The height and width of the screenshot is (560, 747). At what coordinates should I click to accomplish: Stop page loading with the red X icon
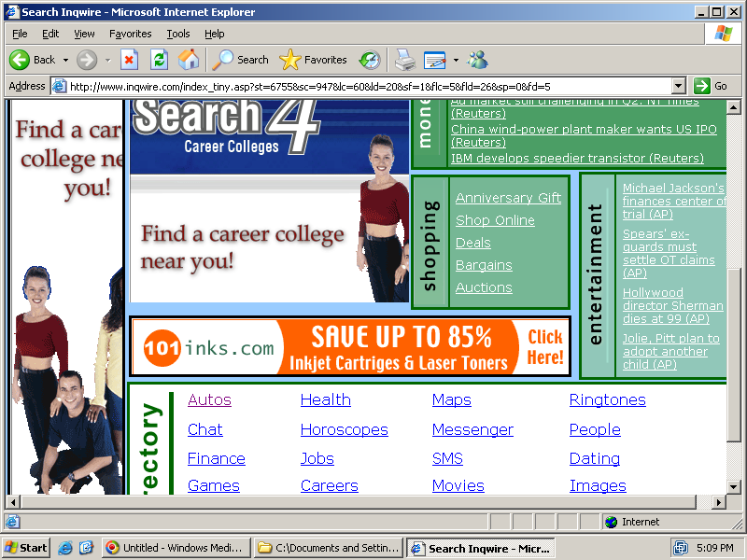[x=129, y=60]
